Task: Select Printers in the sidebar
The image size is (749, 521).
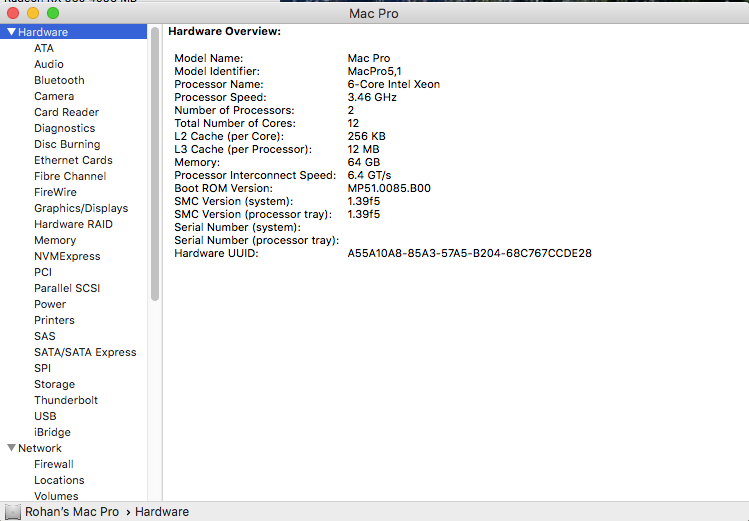Action: pos(54,320)
